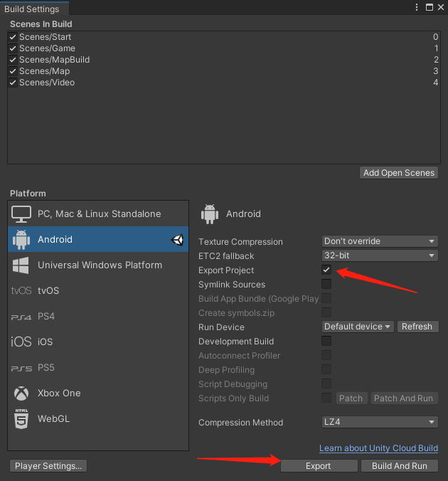Image resolution: width=448 pixels, height=481 pixels.
Task: Close the Build Settings window
Action: [441, 7]
